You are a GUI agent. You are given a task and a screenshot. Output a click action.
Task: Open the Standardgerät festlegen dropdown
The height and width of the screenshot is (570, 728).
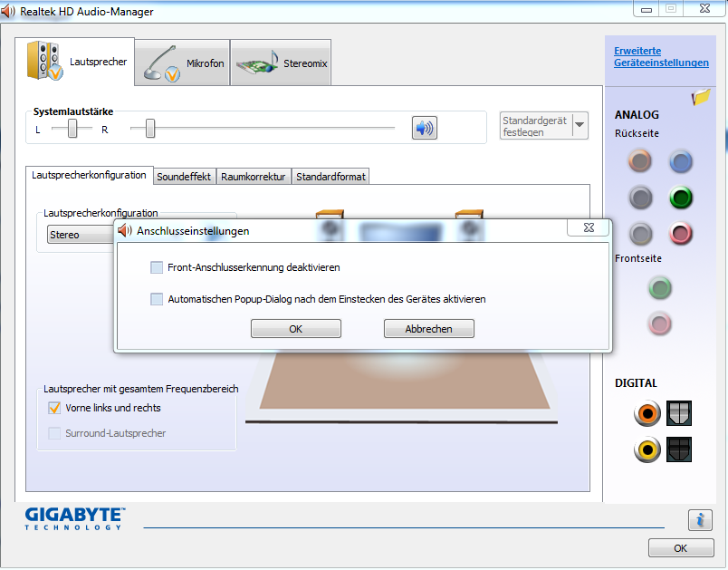pos(580,125)
